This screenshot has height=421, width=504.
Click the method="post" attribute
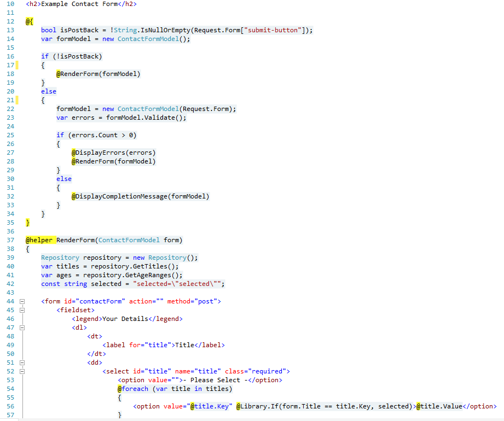click(192, 301)
